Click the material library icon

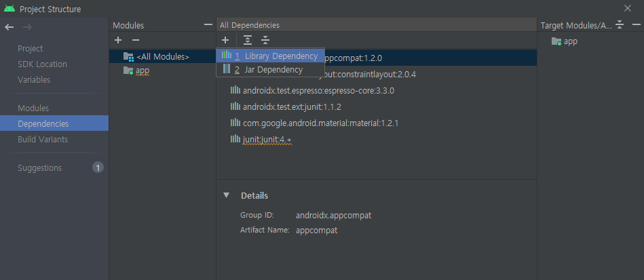[235, 123]
